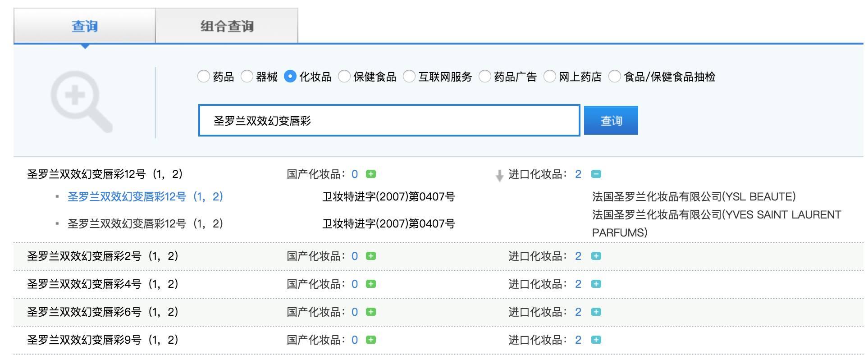Expand 国产化妆品 for 唇彩4号 row
This screenshot has height=355, width=868.
(x=371, y=284)
